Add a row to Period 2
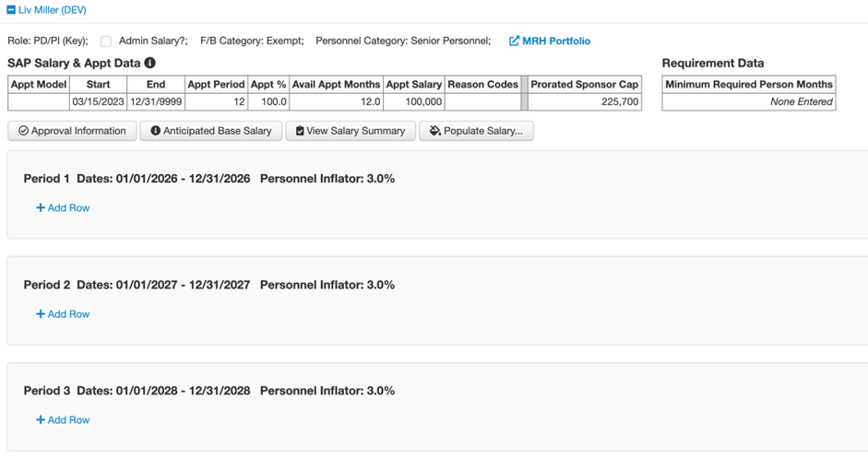This screenshot has height=458, width=868. click(63, 314)
